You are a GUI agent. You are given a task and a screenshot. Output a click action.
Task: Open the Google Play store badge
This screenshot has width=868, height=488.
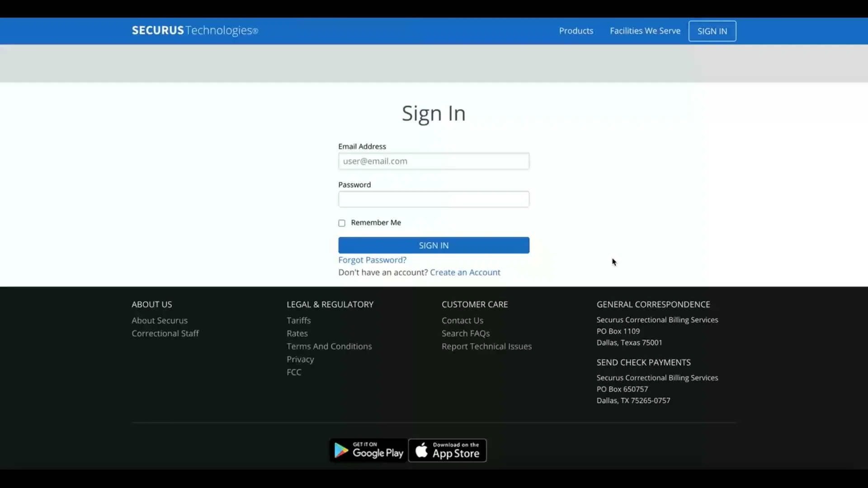368,450
